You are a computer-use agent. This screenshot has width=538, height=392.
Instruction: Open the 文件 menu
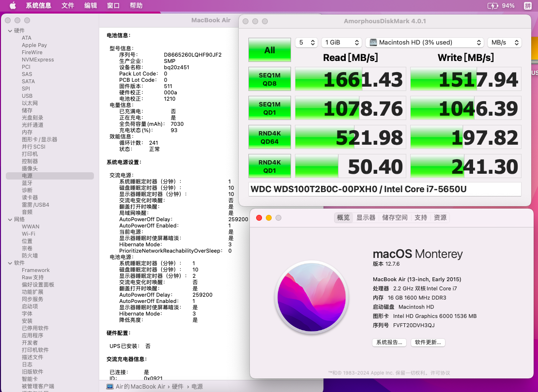68,5
